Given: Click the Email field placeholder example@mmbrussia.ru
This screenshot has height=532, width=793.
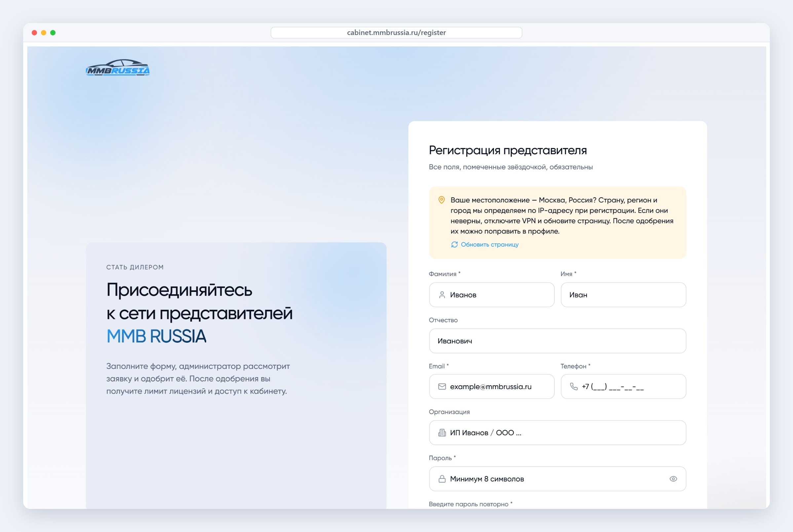Looking at the screenshot, I should pyautogui.click(x=492, y=386).
